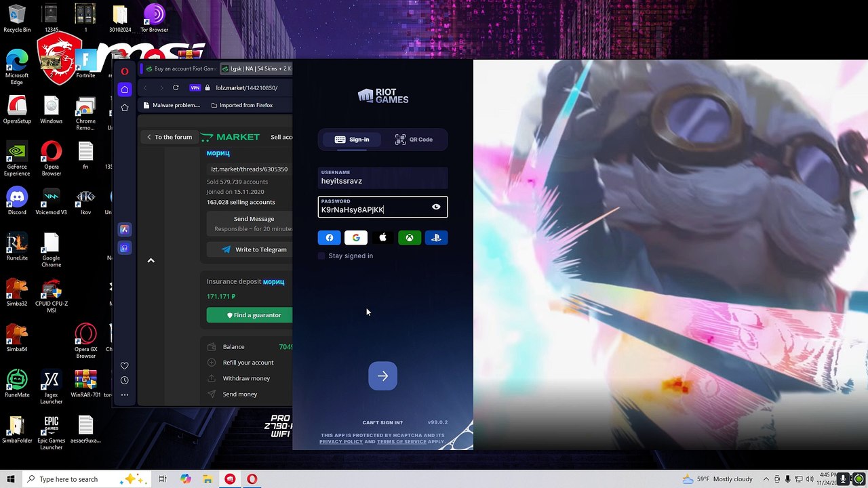Open the 'Imported from Firefox' bookmark folder
The image size is (868, 488).
pyautogui.click(x=242, y=105)
